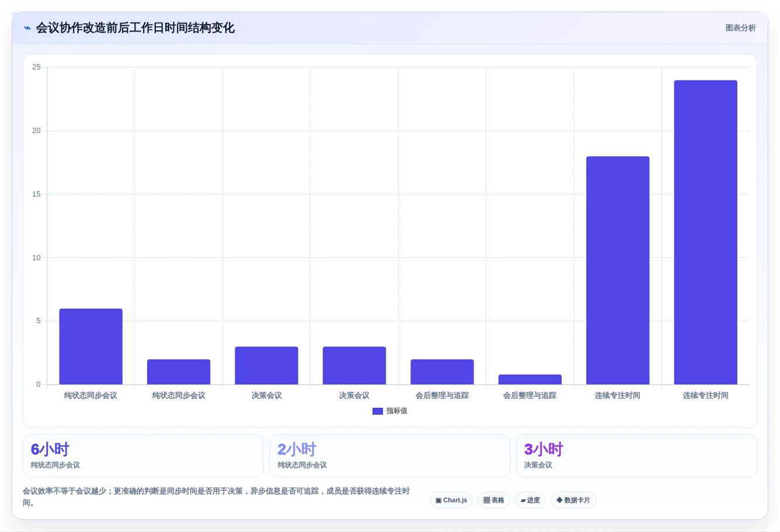
Task: Click the y-axis label 20
Action: (36, 131)
